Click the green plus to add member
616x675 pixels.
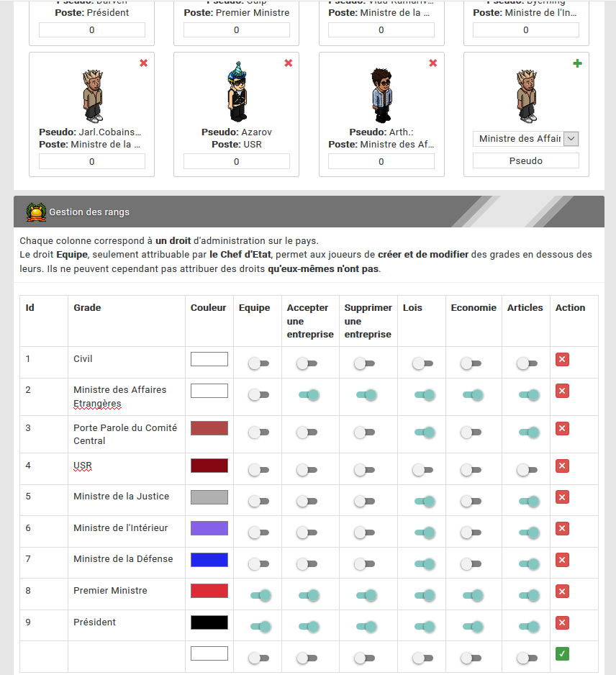(x=578, y=64)
